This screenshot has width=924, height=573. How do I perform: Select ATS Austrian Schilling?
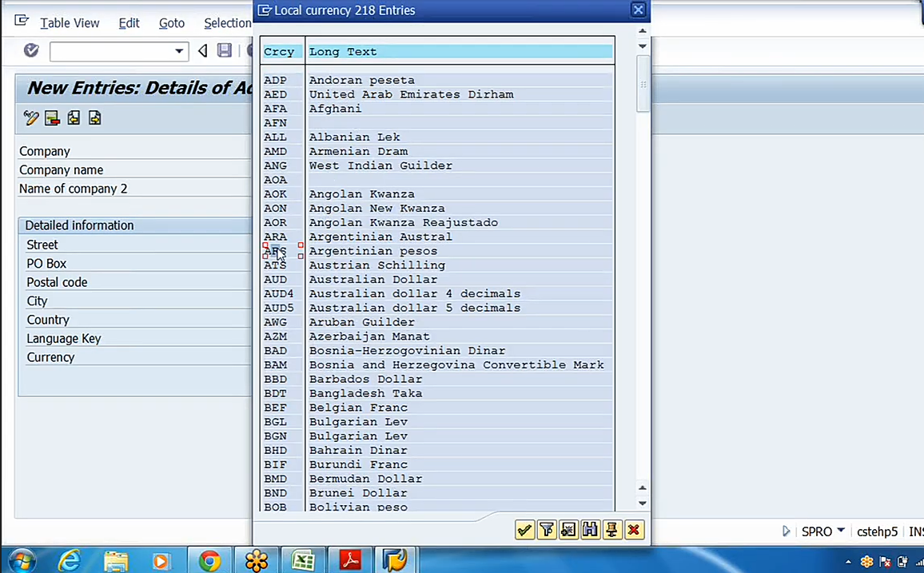tap(438, 265)
